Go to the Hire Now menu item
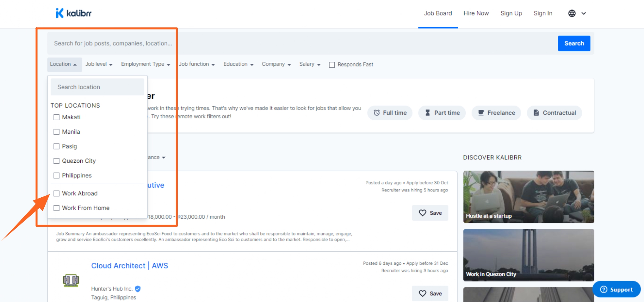 476,13
